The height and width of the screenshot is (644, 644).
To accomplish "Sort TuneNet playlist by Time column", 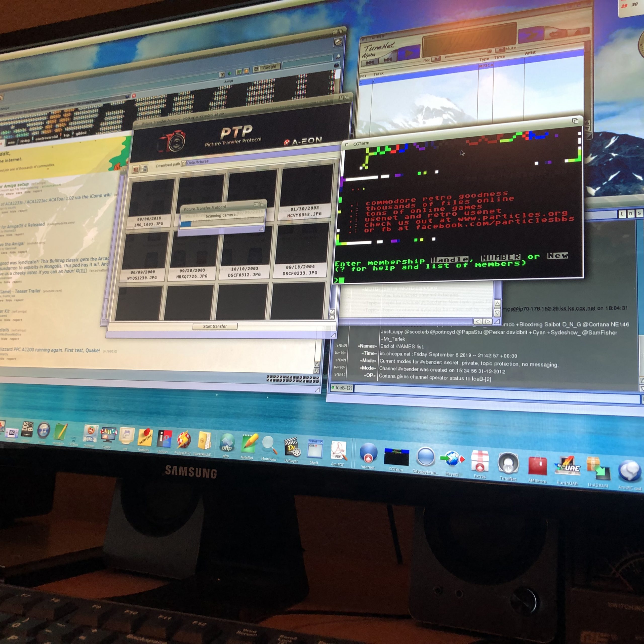I will click(499, 57).
